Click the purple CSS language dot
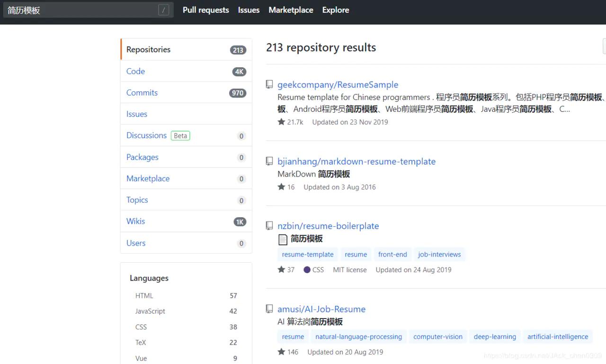This screenshot has height=364, width=606. pos(307,270)
